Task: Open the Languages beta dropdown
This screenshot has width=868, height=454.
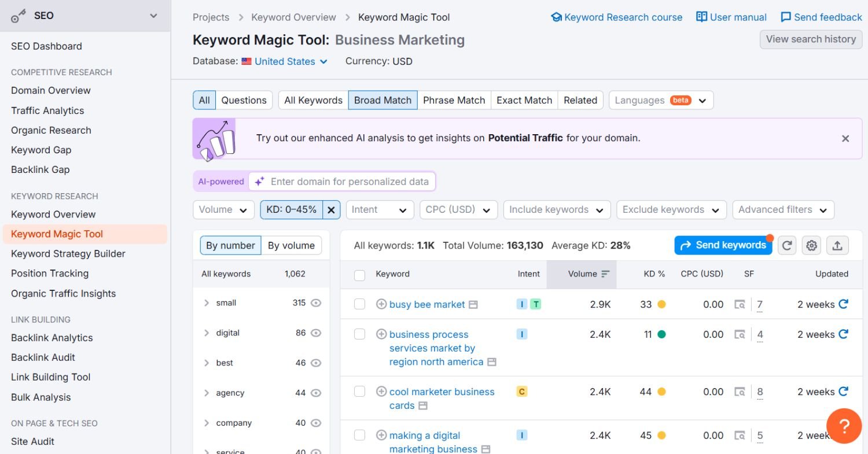Action: 661,100
